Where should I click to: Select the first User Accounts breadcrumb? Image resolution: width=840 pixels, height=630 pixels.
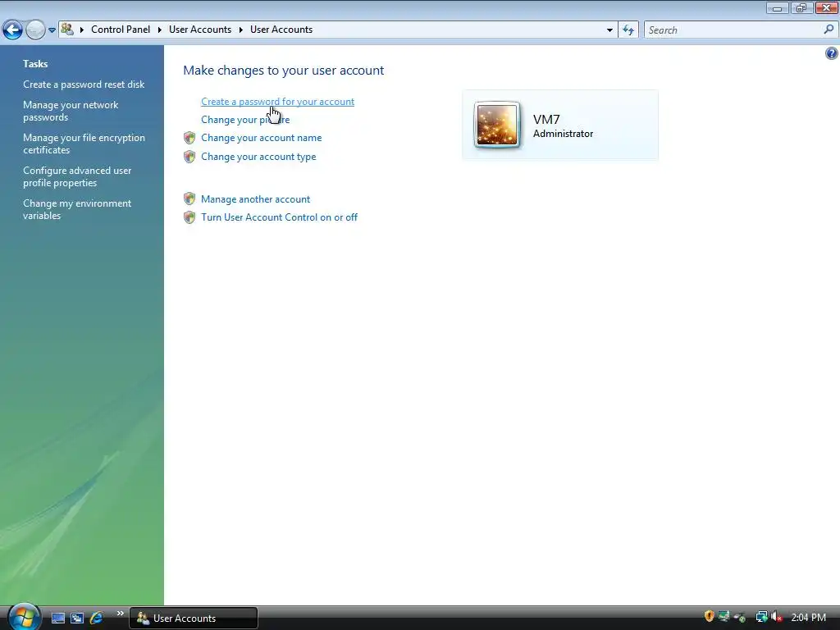200,30
